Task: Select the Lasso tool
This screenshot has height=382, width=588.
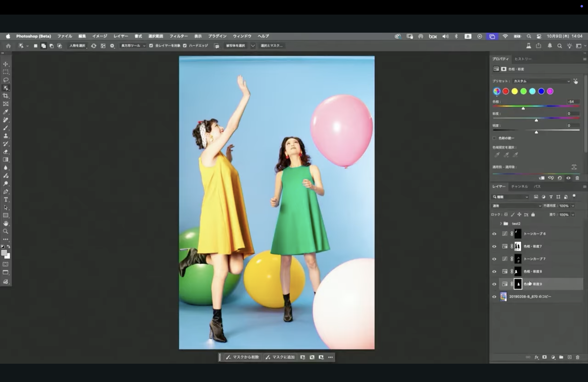Action: (x=6, y=80)
